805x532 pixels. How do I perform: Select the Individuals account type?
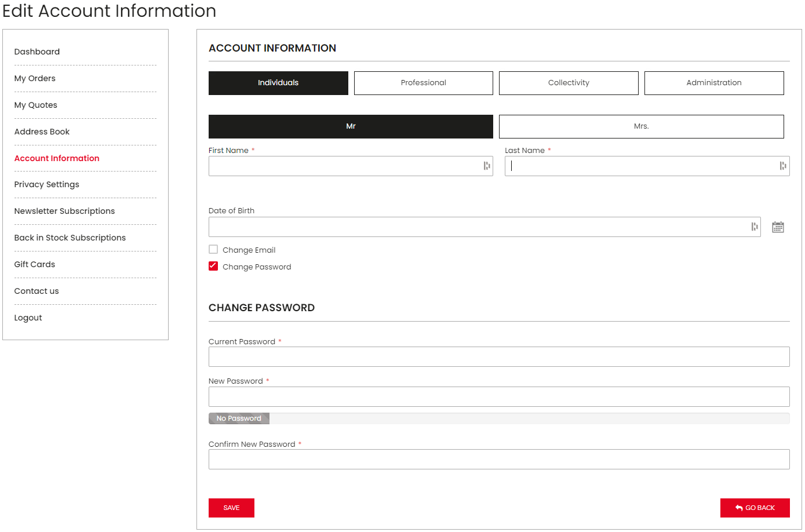point(278,83)
